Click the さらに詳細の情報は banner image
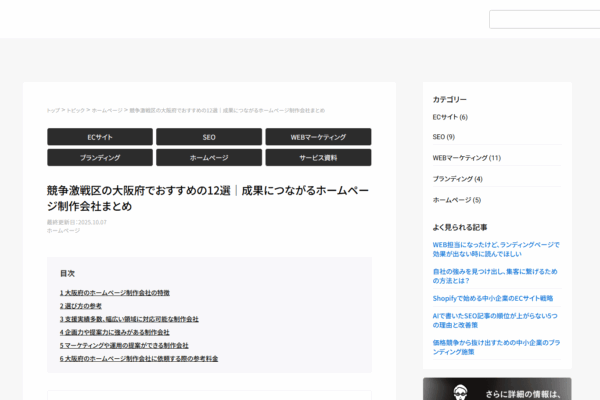Screen dimensions: 600x400 tap(497, 389)
